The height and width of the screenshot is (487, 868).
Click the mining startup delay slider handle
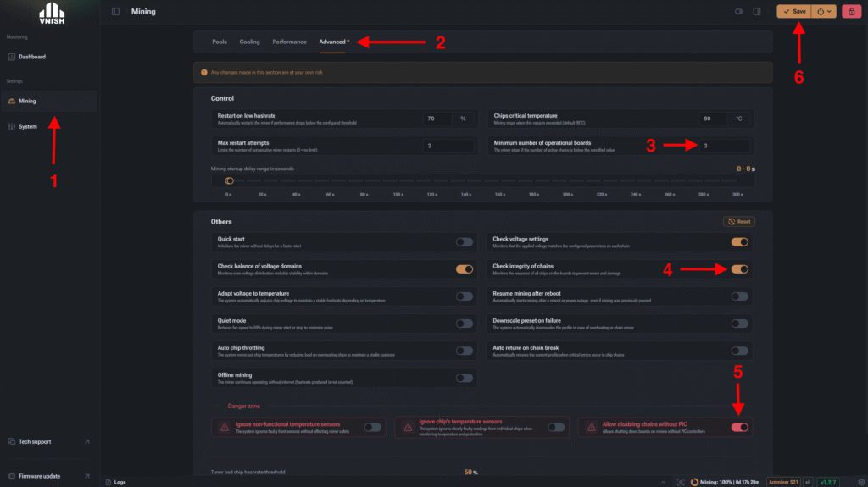[229, 180]
